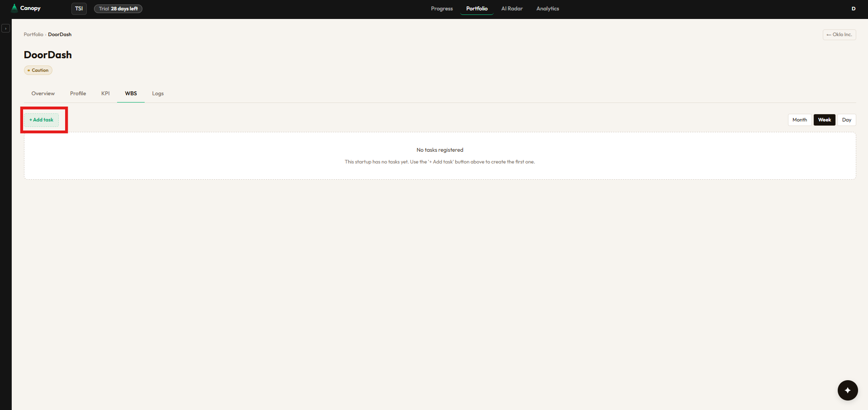This screenshot has height=410, width=868.
Task: Open the TSI workspace switcher
Action: coord(79,9)
